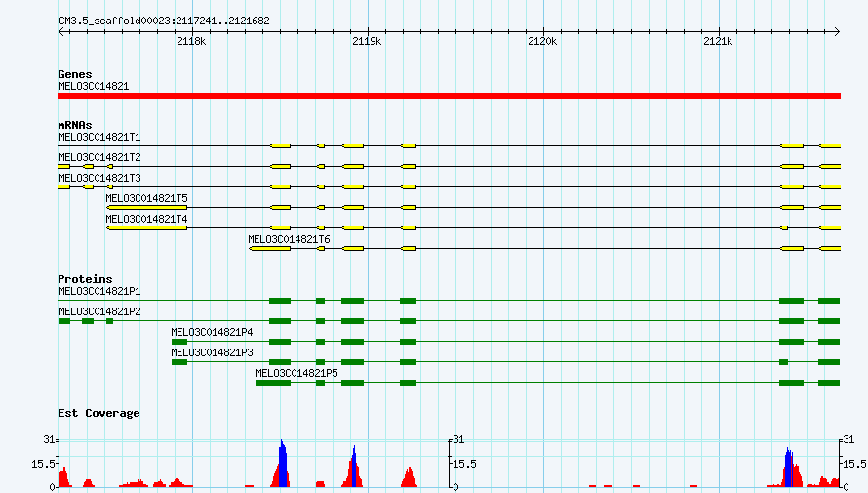The height and width of the screenshot is (493, 868).
Task: Open transcript label MELO3C014821T4
Action: [x=146, y=219]
